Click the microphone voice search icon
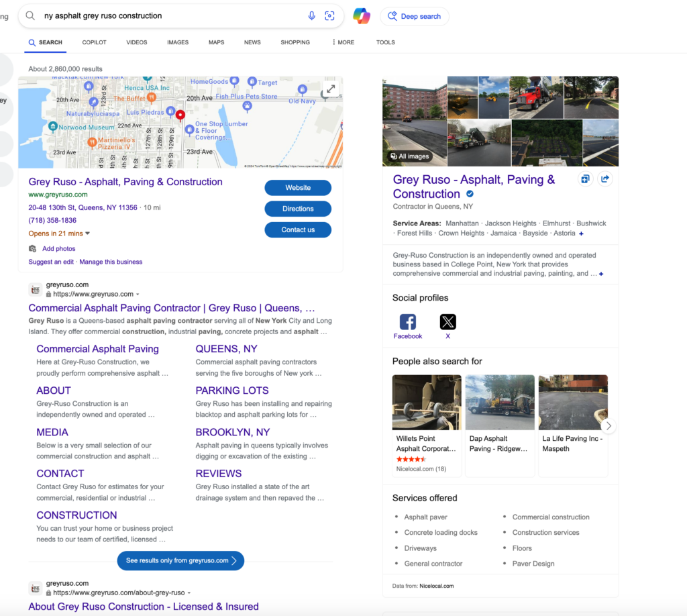The height and width of the screenshot is (616, 687). click(x=311, y=16)
